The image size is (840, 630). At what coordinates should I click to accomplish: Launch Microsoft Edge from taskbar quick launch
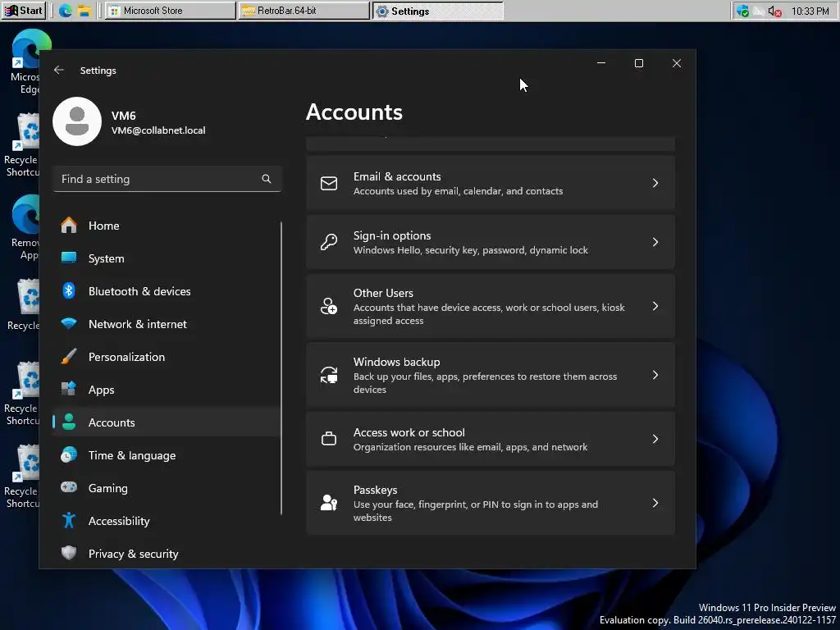click(66, 11)
